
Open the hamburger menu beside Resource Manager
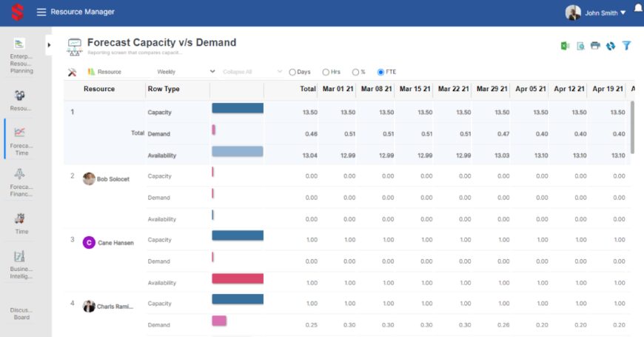pyautogui.click(x=41, y=12)
